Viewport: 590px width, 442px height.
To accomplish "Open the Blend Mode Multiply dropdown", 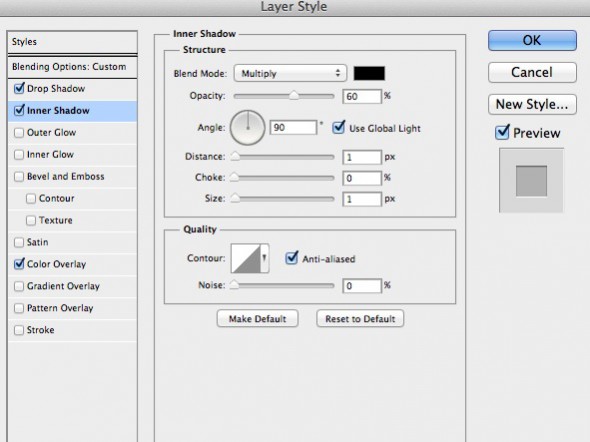I will (x=290, y=73).
